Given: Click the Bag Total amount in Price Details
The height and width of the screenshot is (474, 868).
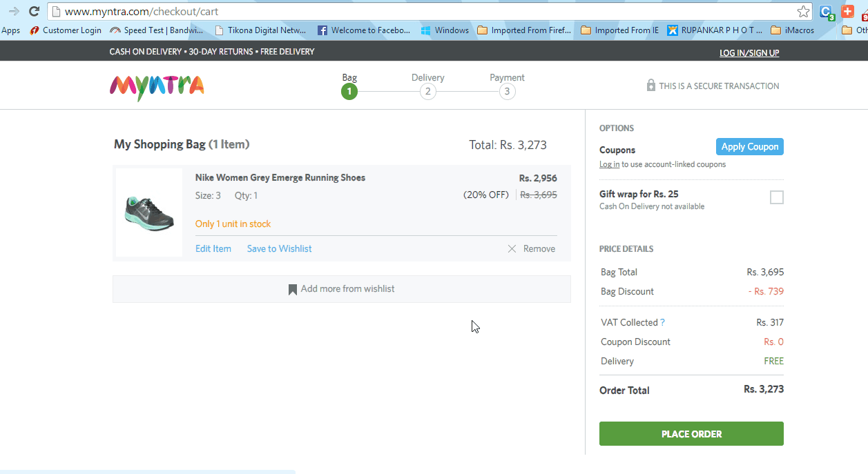Looking at the screenshot, I should (765, 272).
